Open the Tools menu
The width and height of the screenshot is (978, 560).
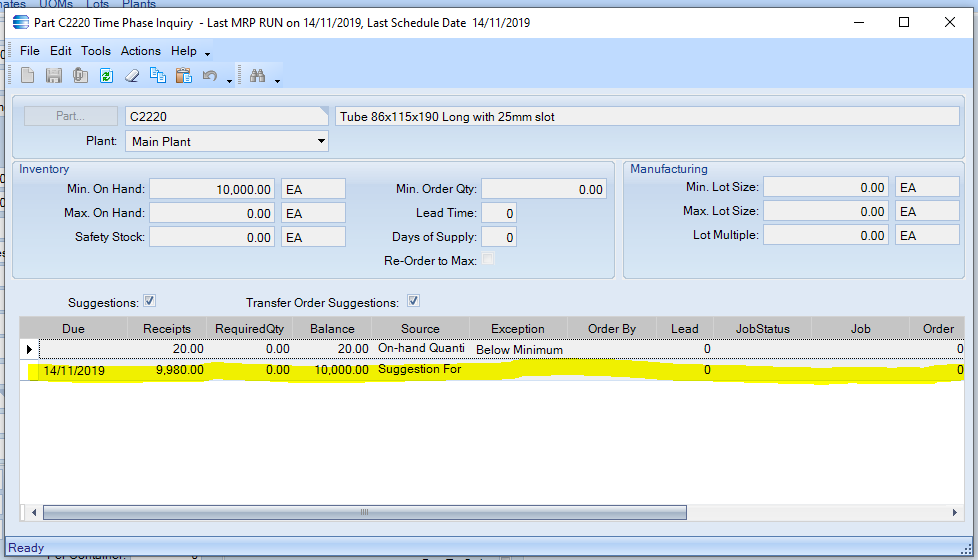coord(95,51)
